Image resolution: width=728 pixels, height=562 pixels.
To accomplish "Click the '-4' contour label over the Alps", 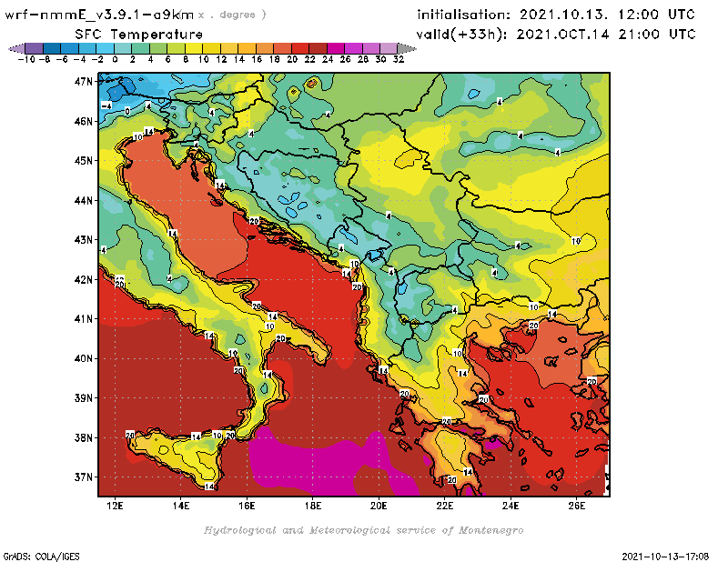I will [106, 105].
